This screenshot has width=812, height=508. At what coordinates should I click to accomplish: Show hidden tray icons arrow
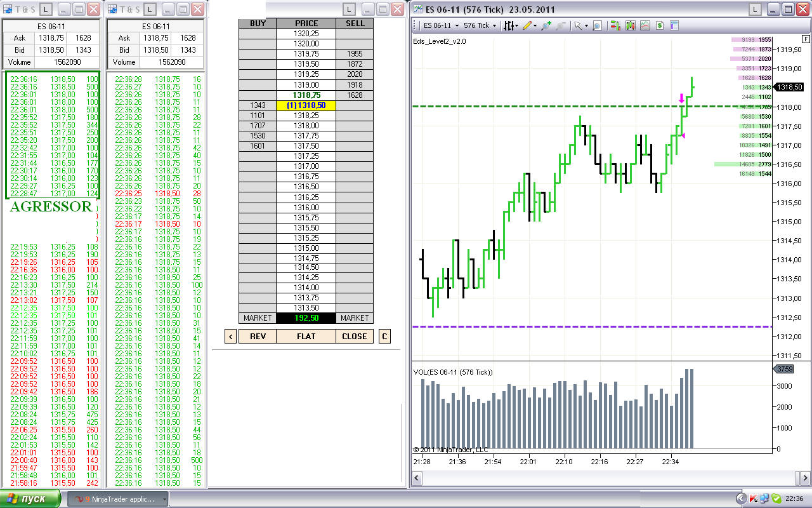[740, 498]
